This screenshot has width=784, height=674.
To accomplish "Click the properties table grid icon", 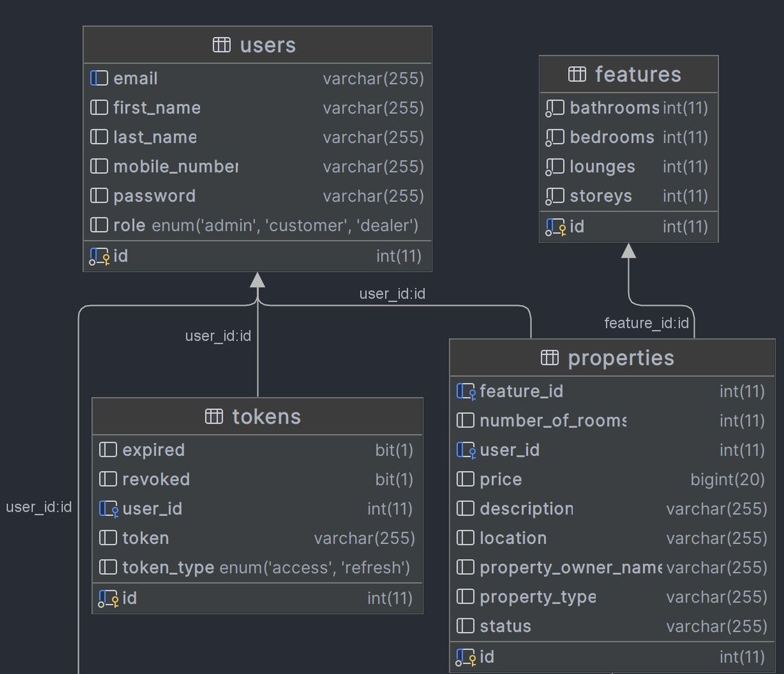I will (549, 357).
